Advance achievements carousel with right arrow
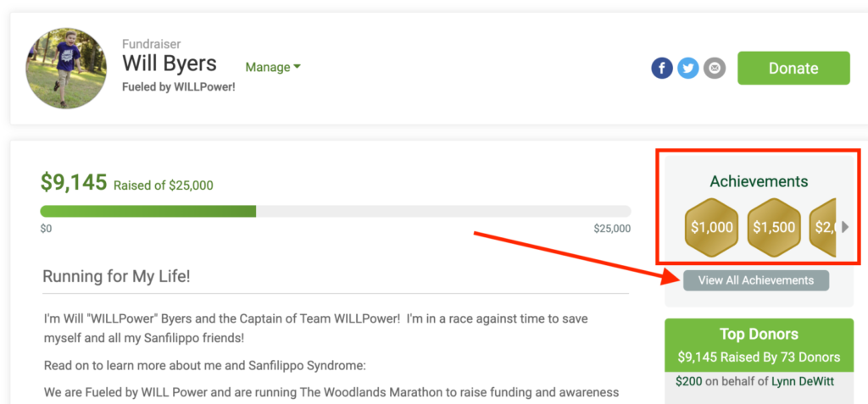Screen dimensions: 868x404 (x=845, y=227)
